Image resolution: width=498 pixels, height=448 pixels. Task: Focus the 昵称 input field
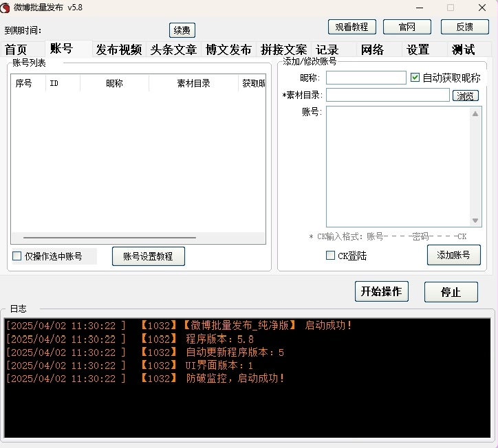point(366,78)
